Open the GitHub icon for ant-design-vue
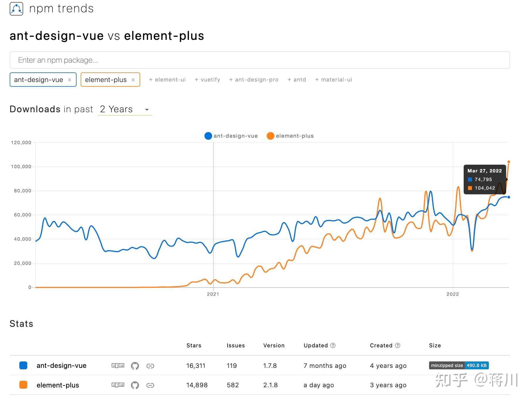This screenshot has height=401, width=532. click(135, 366)
